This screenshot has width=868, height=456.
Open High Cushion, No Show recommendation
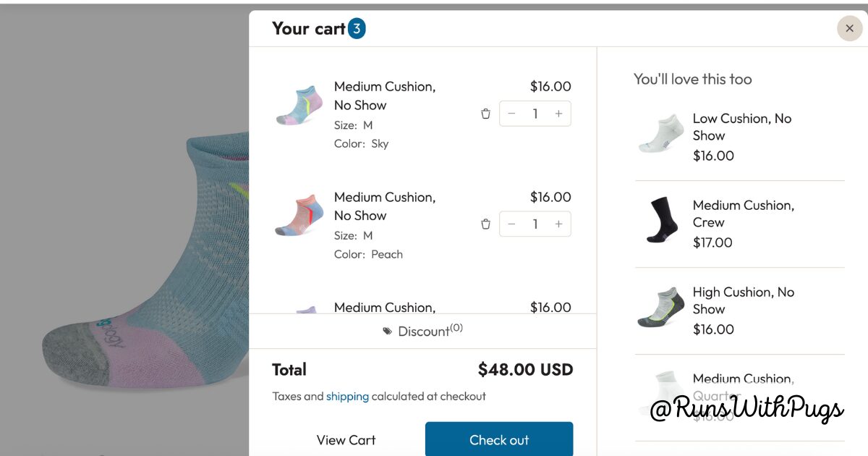[743, 300]
